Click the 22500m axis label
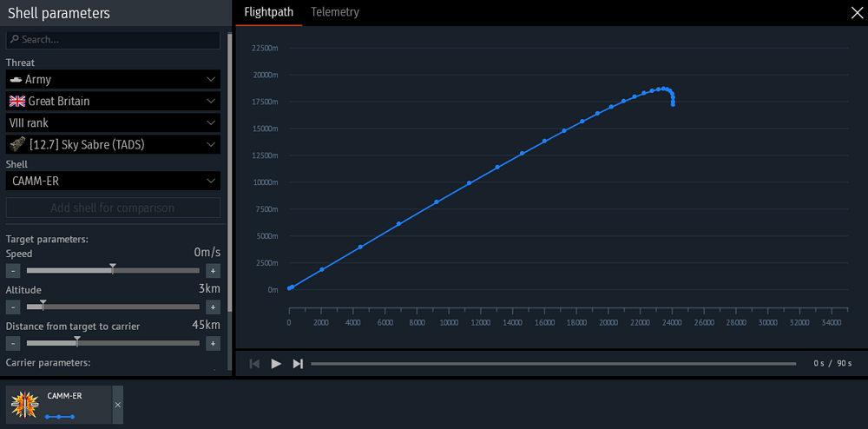Viewport: 868px width, 429px height. [x=265, y=48]
